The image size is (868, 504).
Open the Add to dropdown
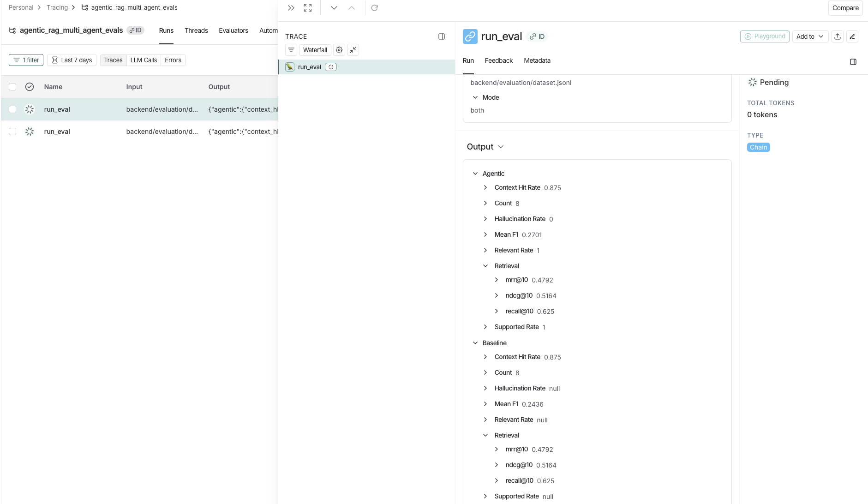[810, 36]
